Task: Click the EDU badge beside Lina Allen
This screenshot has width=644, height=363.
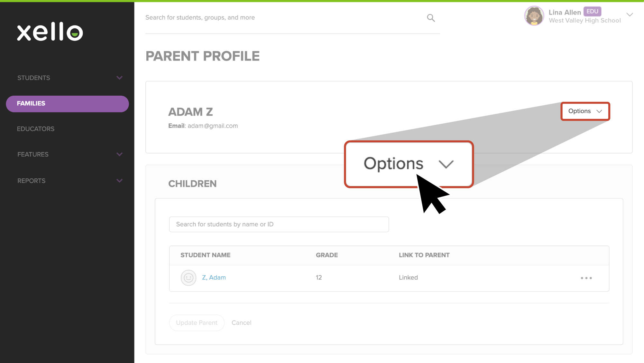Action: [x=592, y=12]
